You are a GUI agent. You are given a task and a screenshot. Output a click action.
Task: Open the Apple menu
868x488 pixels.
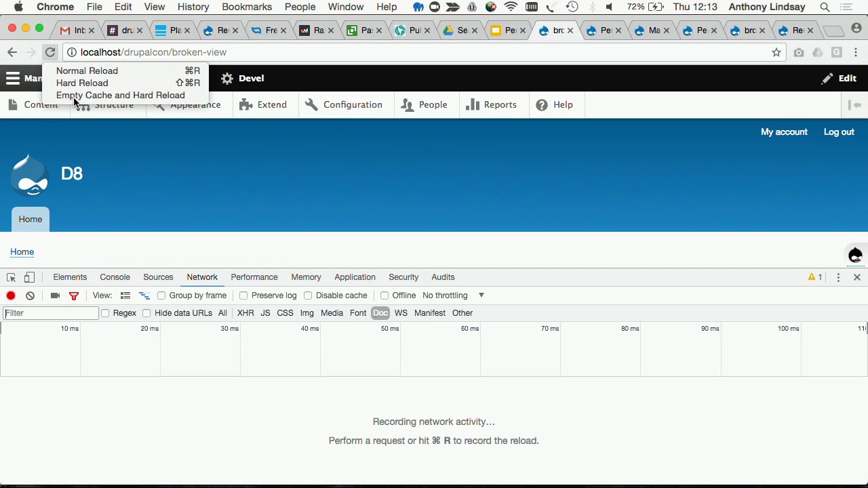[x=18, y=7]
